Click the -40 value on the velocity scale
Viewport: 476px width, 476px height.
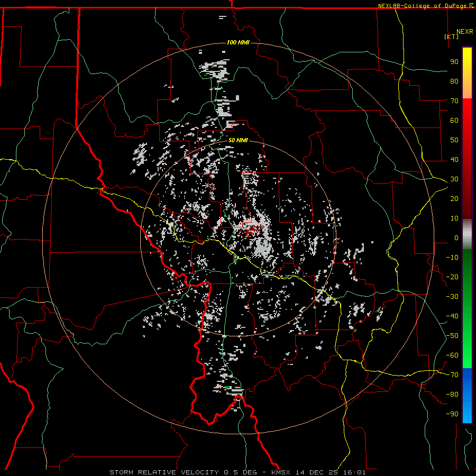click(452, 316)
